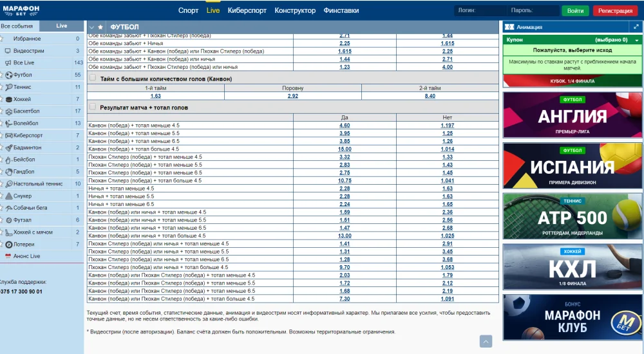Open the Hockey puck icon category
This screenshot has width=644, height=354.
pyautogui.click(x=9, y=99)
